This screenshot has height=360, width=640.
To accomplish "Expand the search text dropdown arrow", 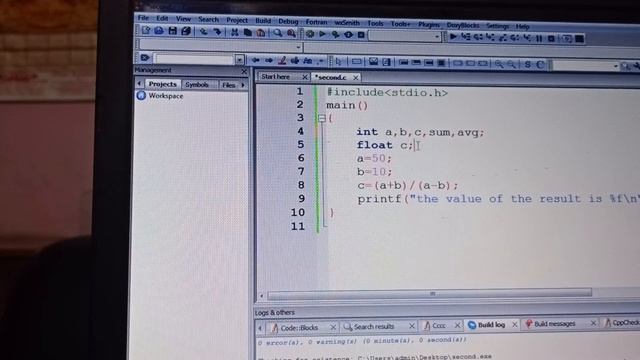I will tap(239, 60).
